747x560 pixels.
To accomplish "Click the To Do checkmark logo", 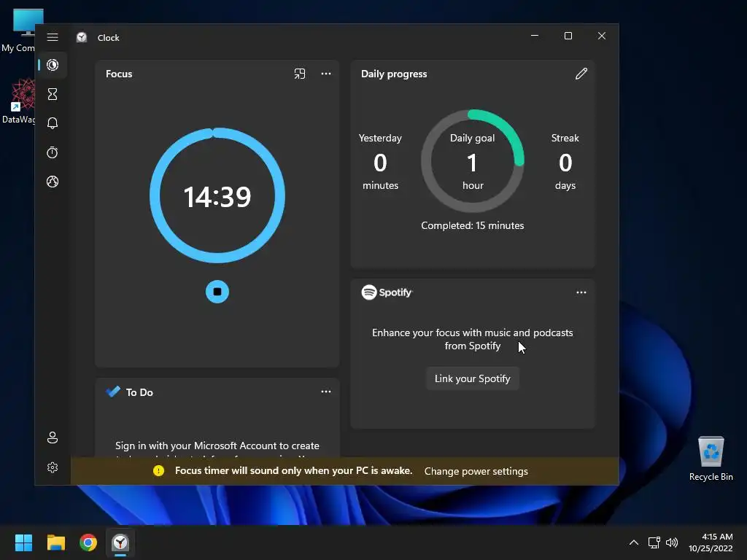I will (113, 392).
